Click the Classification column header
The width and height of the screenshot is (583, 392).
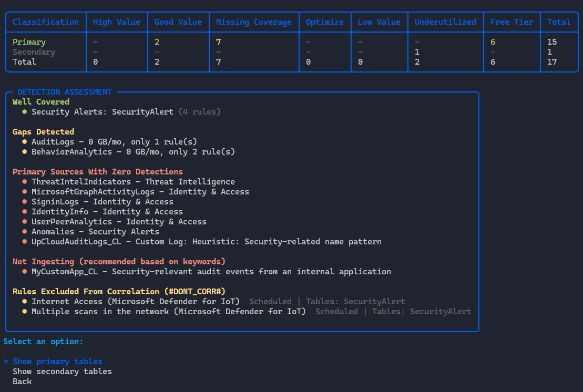coord(46,22)
